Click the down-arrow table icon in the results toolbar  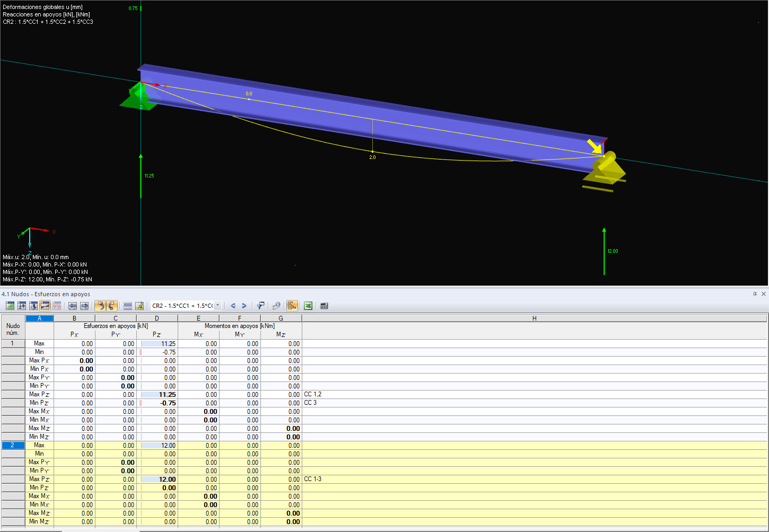[33, 306]
